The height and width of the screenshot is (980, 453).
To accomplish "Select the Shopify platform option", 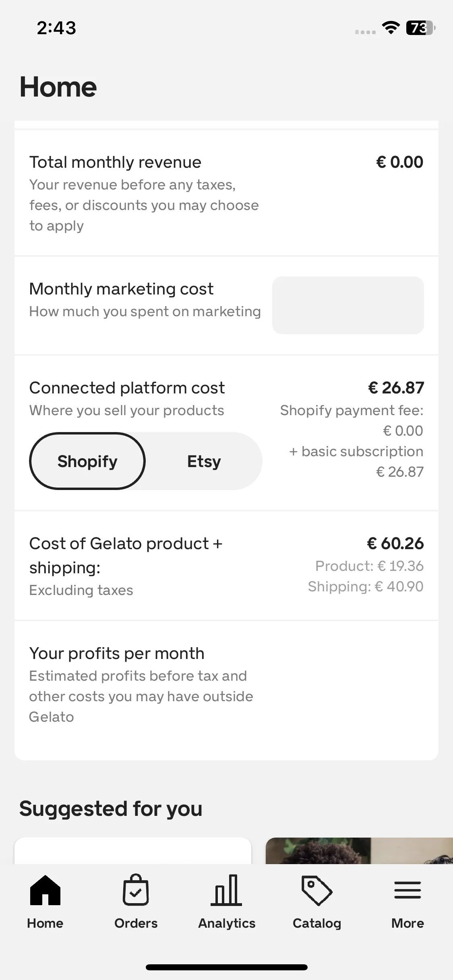I will click(87, 461).
